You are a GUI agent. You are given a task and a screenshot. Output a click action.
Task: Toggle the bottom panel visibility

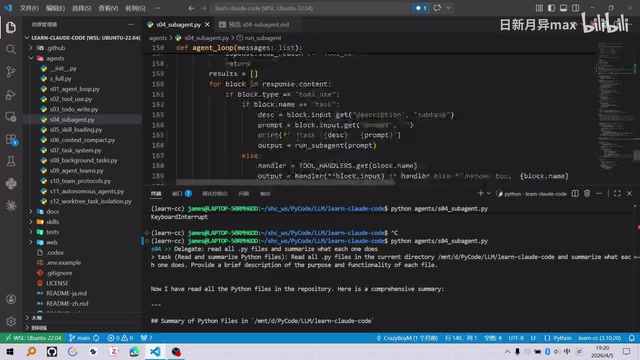(563, 8)
